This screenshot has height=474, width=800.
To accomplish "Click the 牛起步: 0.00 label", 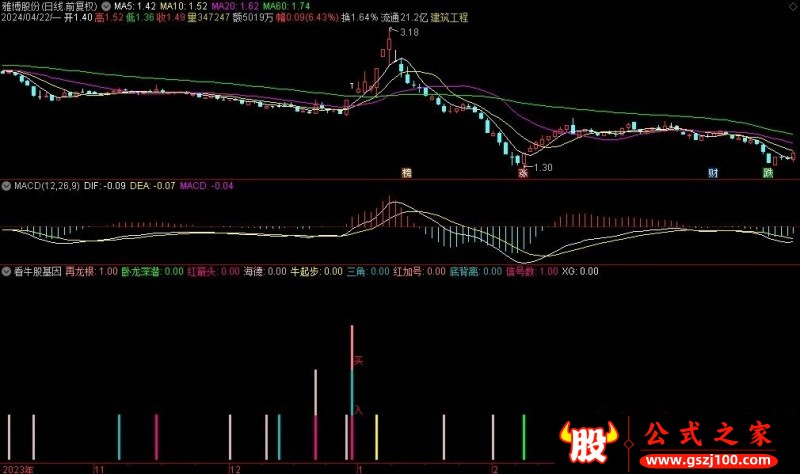I will 316,271.
